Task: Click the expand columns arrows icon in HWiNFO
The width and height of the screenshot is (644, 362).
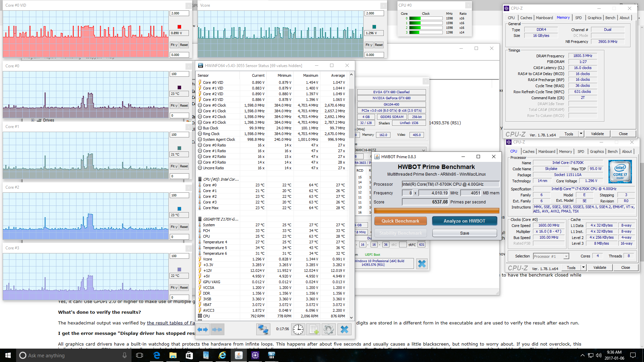Action: point(203,329)
